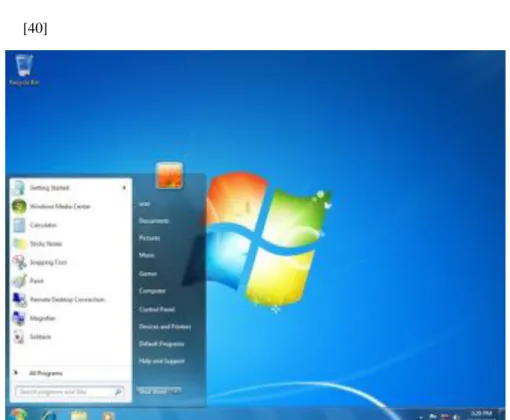The image size is (510, 420).
Task: Expand the Getting Started submenu arrow
Action: point(124,188)
